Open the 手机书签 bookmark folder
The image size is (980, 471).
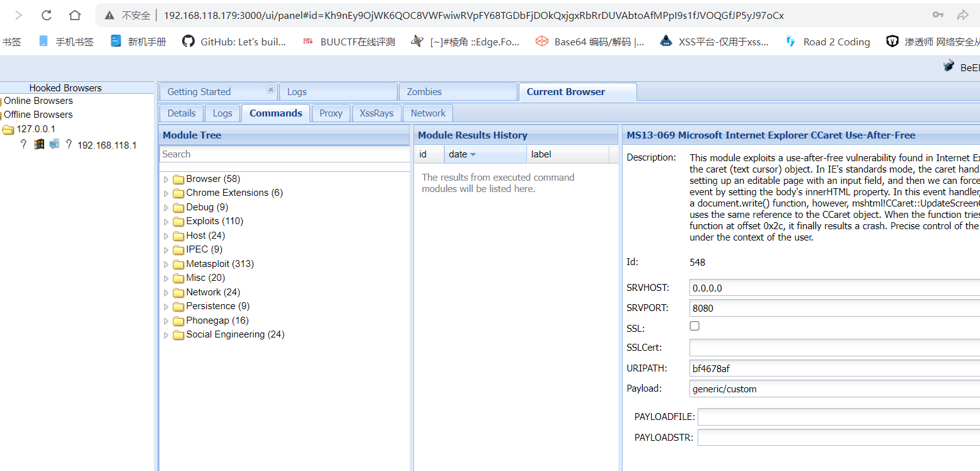(x=66, y=42)
